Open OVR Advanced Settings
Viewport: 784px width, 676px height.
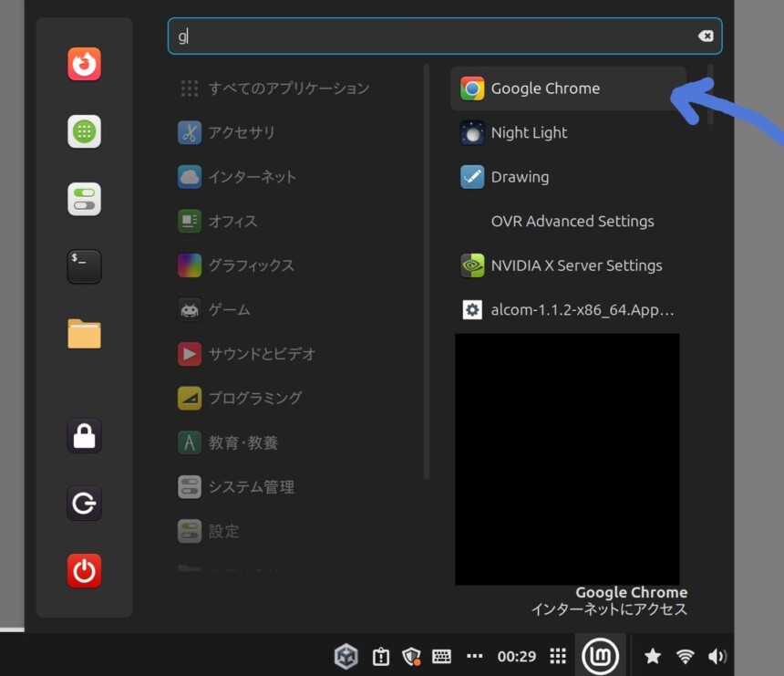[x=568, y=221]
